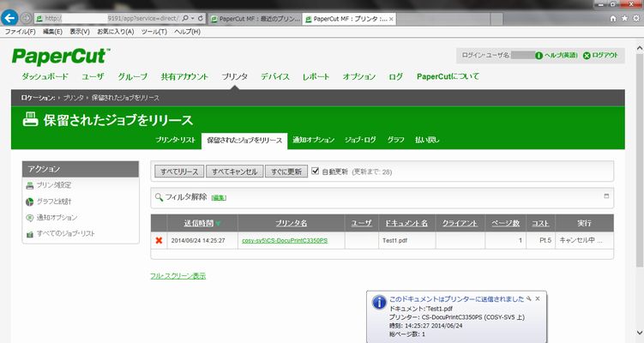Click the filter magnifier icon
The height and width of the screenshot is (343, 644).
pyautogui.click(x=159, y=197)
